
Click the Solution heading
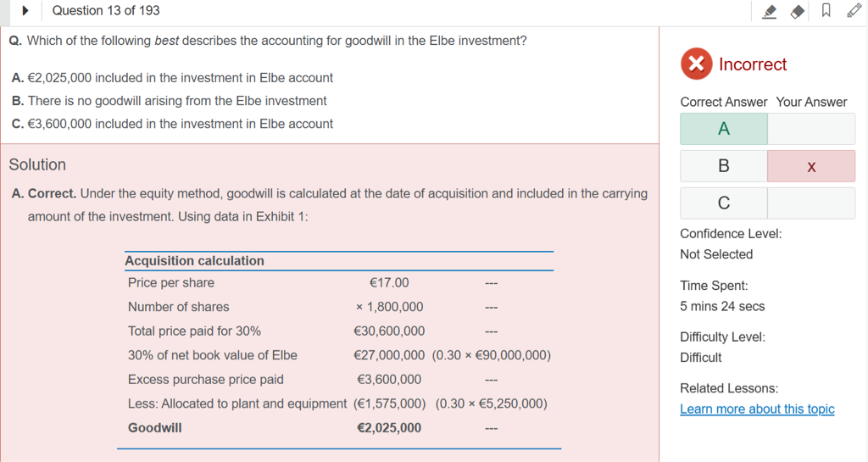37,164
